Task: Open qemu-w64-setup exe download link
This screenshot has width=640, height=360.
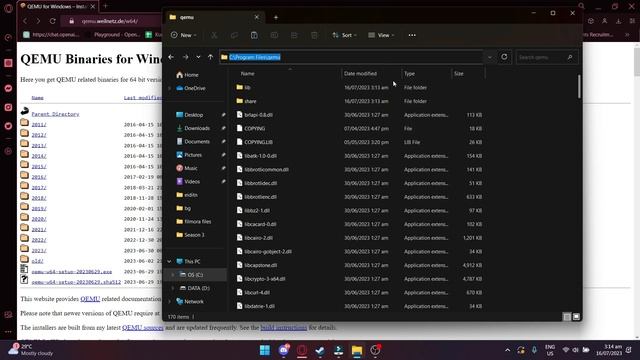Action: 71,271
